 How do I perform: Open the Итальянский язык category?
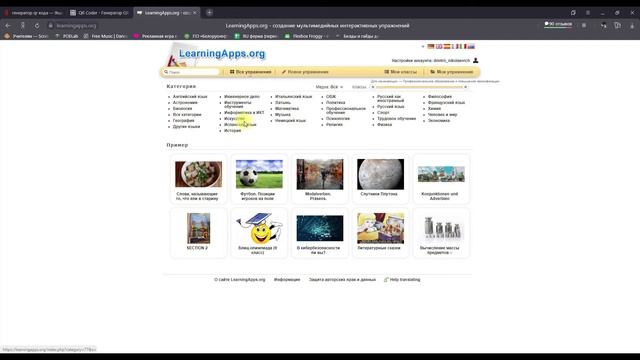293,97
